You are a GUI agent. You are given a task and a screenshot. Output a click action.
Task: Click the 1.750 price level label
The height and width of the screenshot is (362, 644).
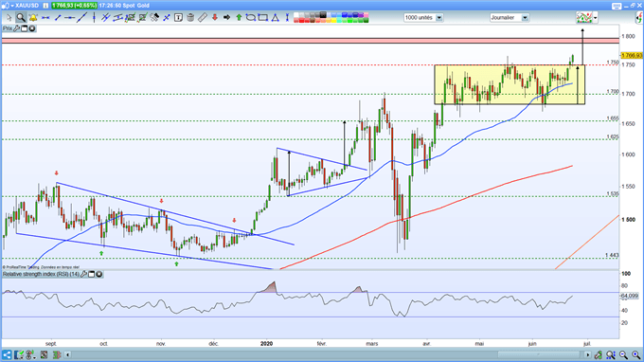click(x=613, y=63)
